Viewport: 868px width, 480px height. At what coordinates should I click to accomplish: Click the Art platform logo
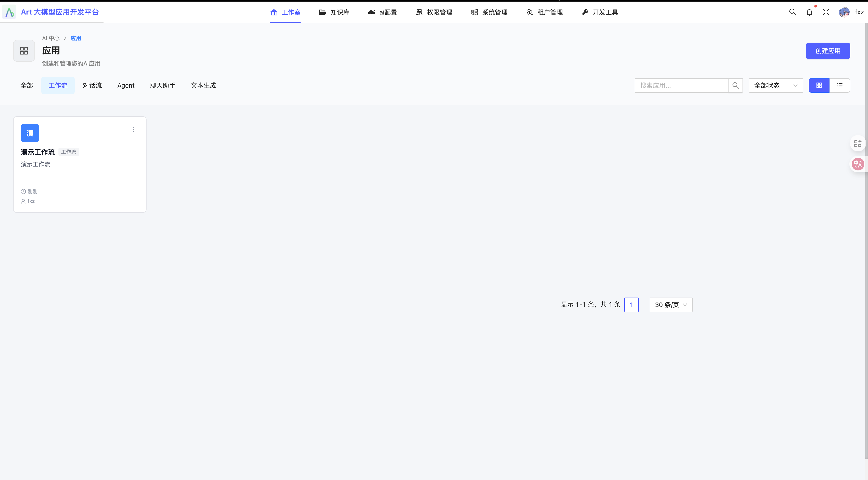click(10, 12)
